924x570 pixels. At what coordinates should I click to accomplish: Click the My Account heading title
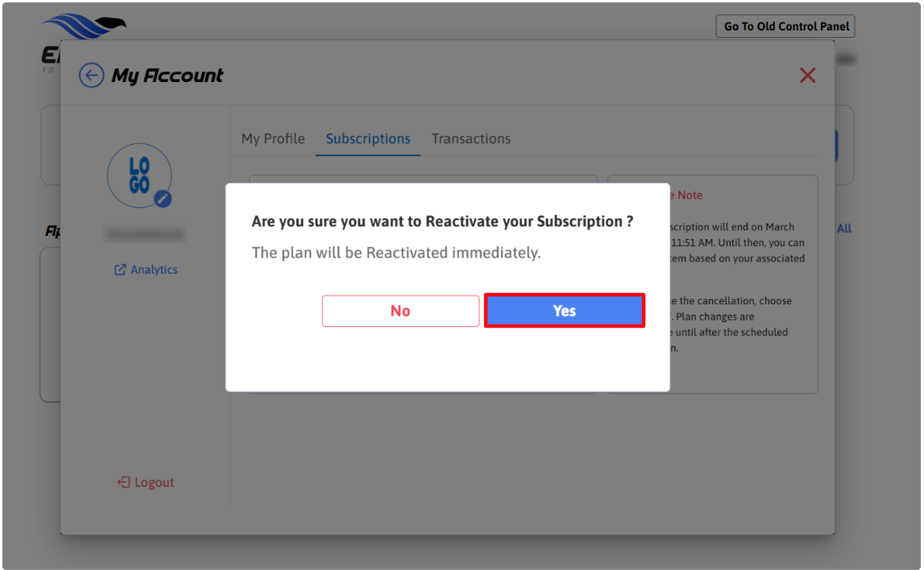pyautogui.click(x=168, y=76)
